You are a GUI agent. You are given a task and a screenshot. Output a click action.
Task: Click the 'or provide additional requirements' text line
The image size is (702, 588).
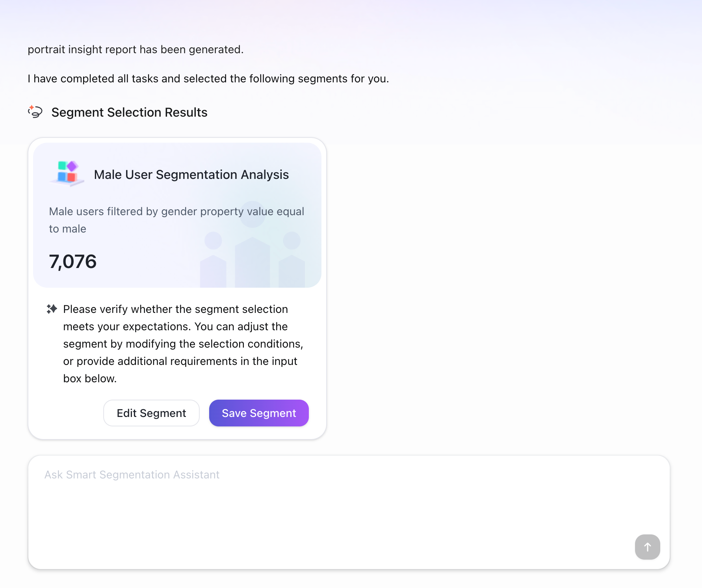pos(180,361)
